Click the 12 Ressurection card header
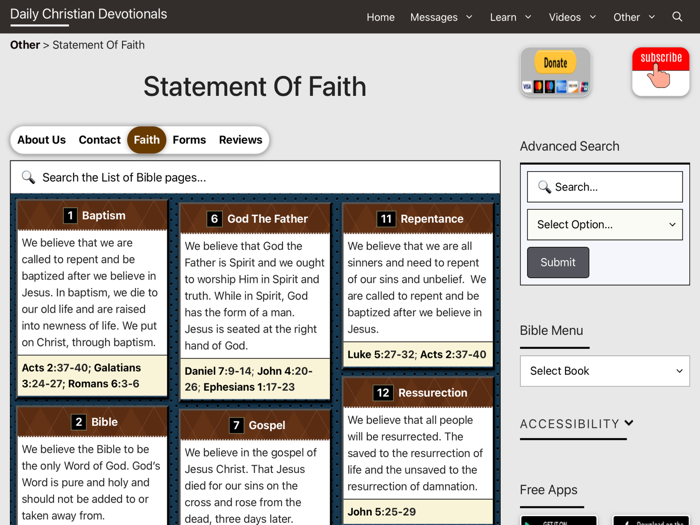The image size is (700, 525). [418, 393]
